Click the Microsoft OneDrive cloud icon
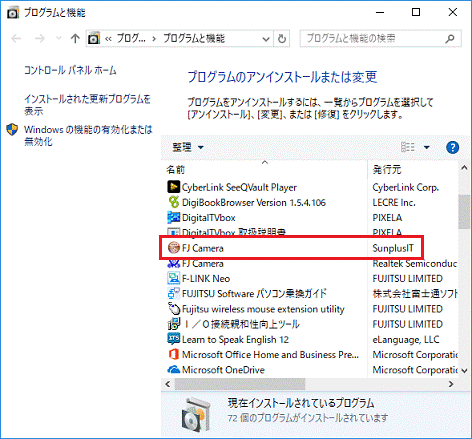Image resolution: width=472 pixels, height=439 pixels. tap(173, 370)
